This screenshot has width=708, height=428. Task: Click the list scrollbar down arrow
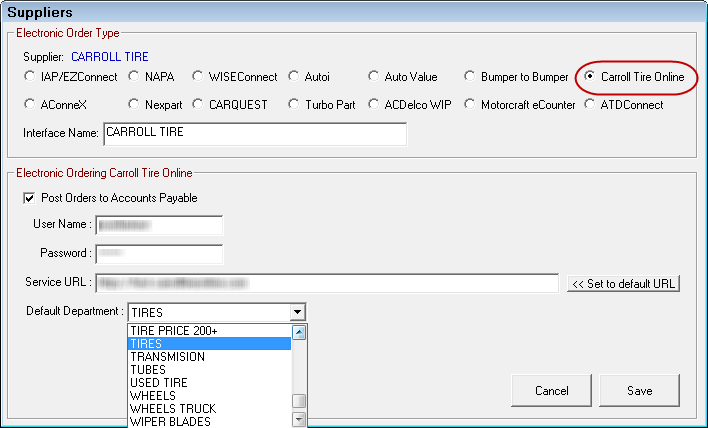coord(298,419)
